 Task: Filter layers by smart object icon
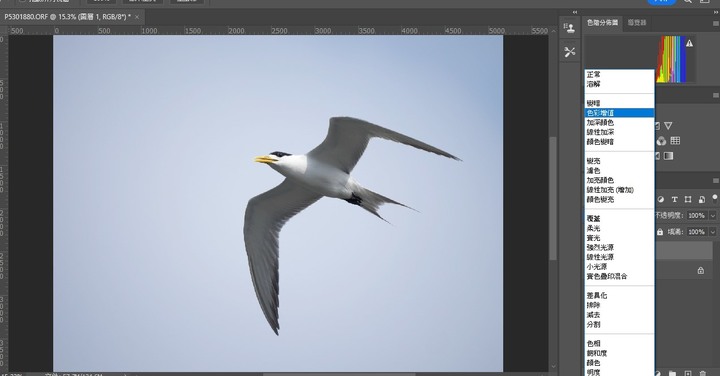(701, 199)
